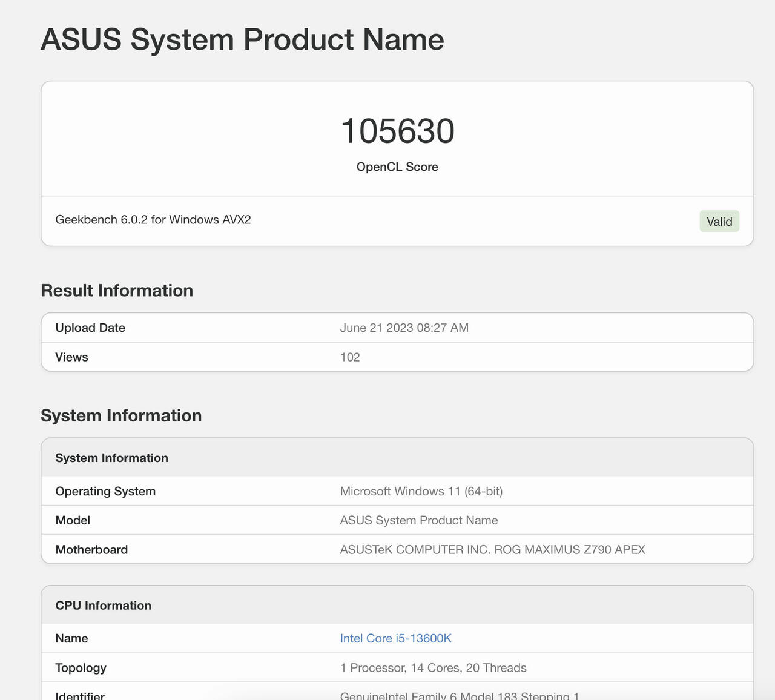Select the 105630 OpenCL score number

[397, 131]
